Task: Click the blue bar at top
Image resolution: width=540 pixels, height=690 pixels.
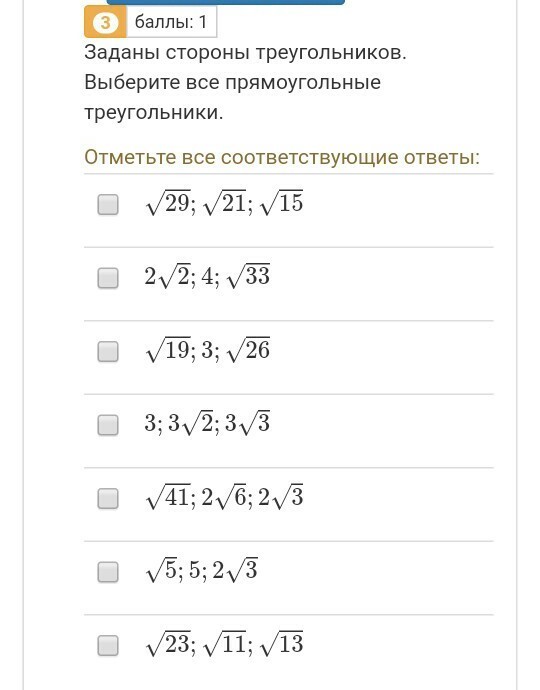Action: pos(226,2)
